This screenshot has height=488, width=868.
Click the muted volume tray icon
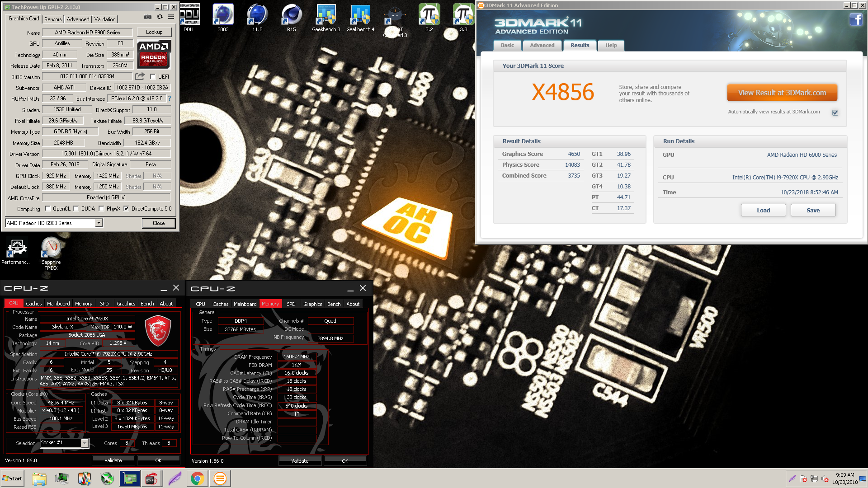[825, 479]
